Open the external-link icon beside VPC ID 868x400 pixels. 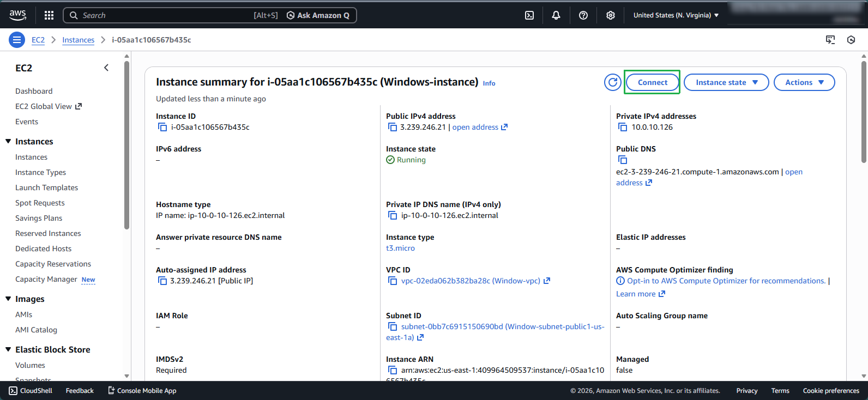(547, 281)
